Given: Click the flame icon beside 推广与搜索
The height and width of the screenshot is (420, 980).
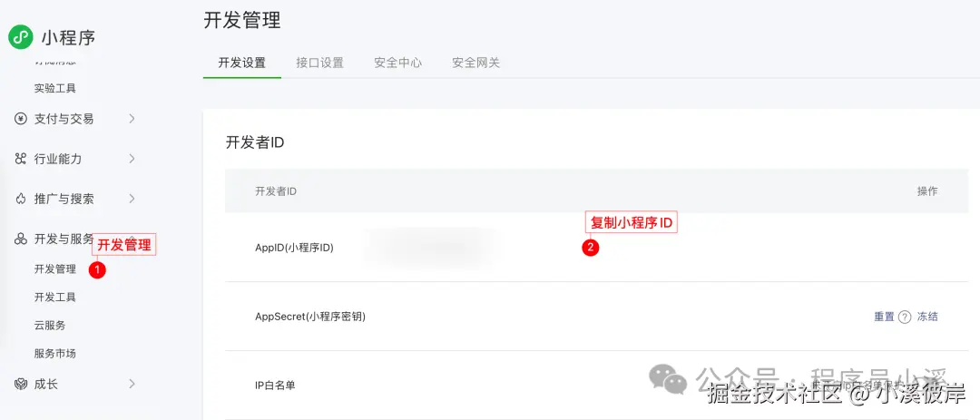Looking at the screenshot, I should 21,199.
